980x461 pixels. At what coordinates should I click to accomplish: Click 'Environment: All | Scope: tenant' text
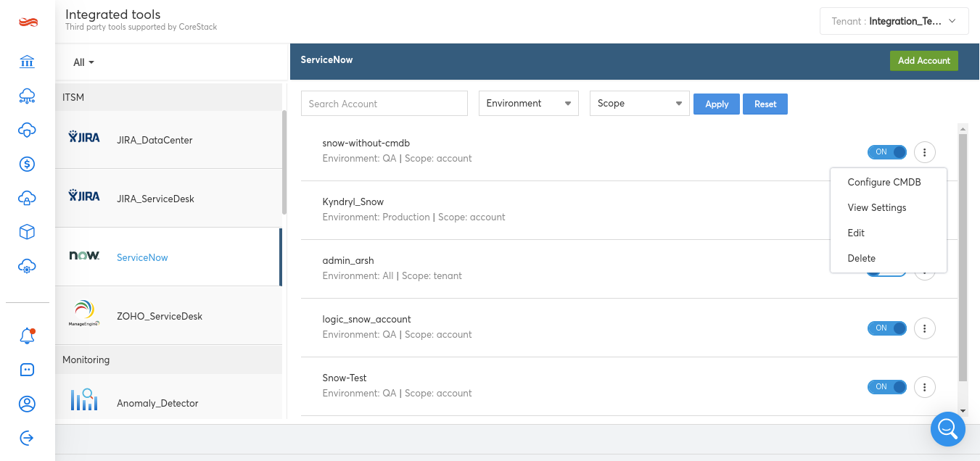point(392,275)
